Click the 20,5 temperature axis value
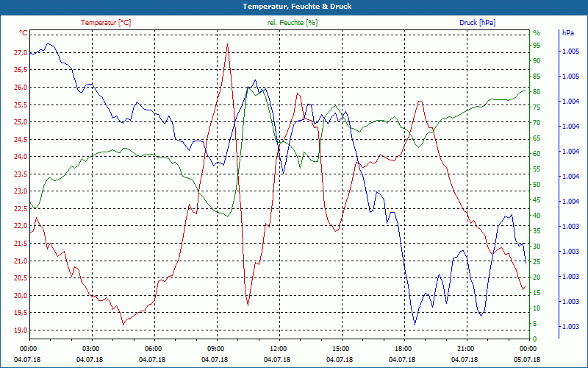This screenshot has height=368, width=588. (21, 278)
